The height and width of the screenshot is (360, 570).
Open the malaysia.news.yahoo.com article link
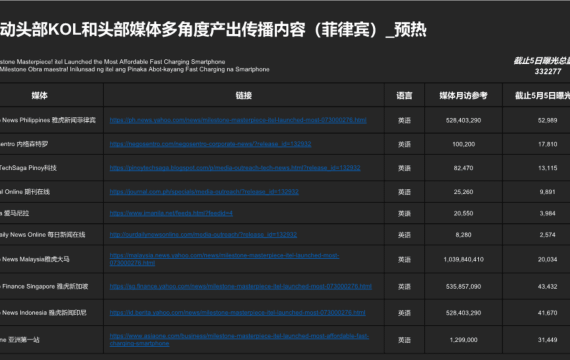coord(224,259)
